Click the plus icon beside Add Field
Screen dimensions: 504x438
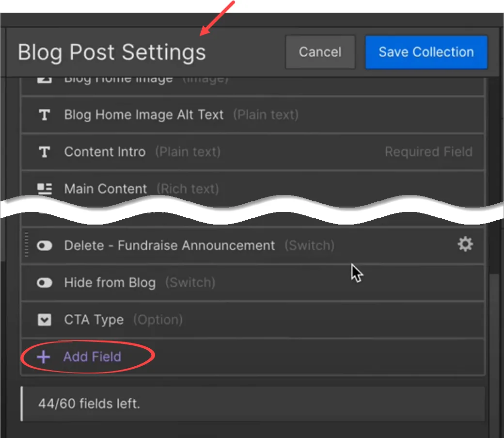pyautogui.click(x=44, y=357)
